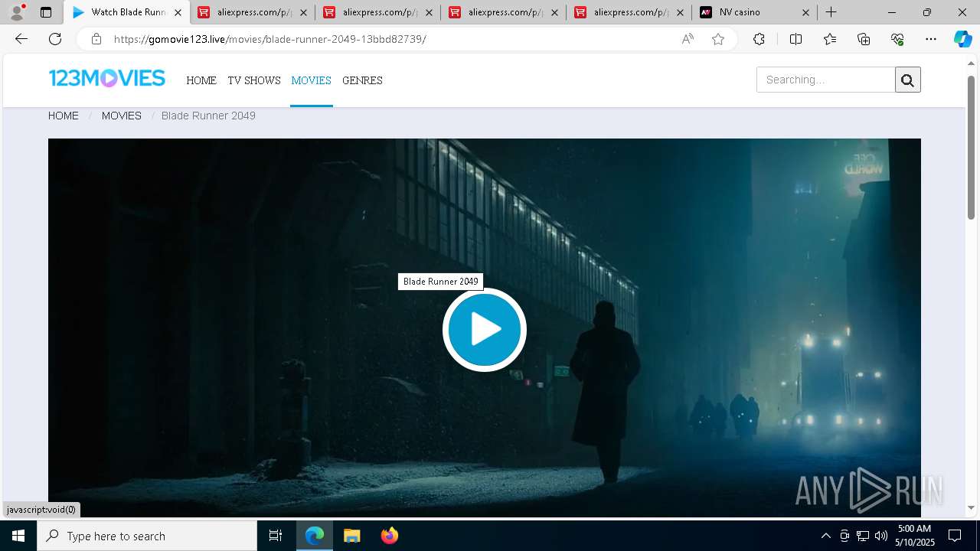Switch to the first aliexpress tab
Image resolution: width=980 pixels, height=551 pixels.
pyautogui.click(x=243, y=12)
